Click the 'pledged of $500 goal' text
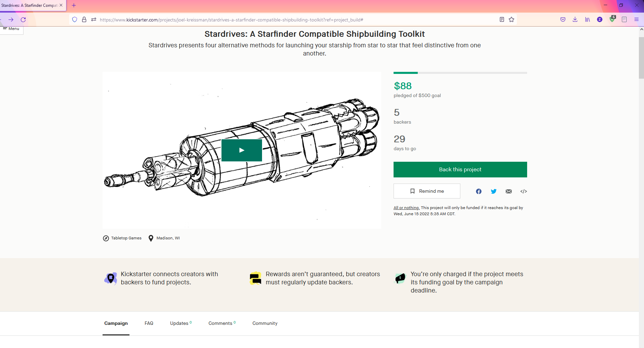Viewport: 644px width, 348px height. coord(417,96)
